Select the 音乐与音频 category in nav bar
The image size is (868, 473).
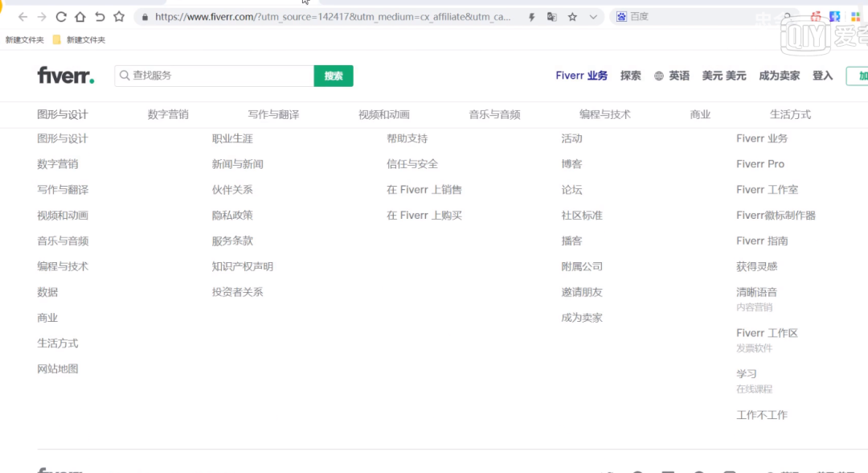494,114
